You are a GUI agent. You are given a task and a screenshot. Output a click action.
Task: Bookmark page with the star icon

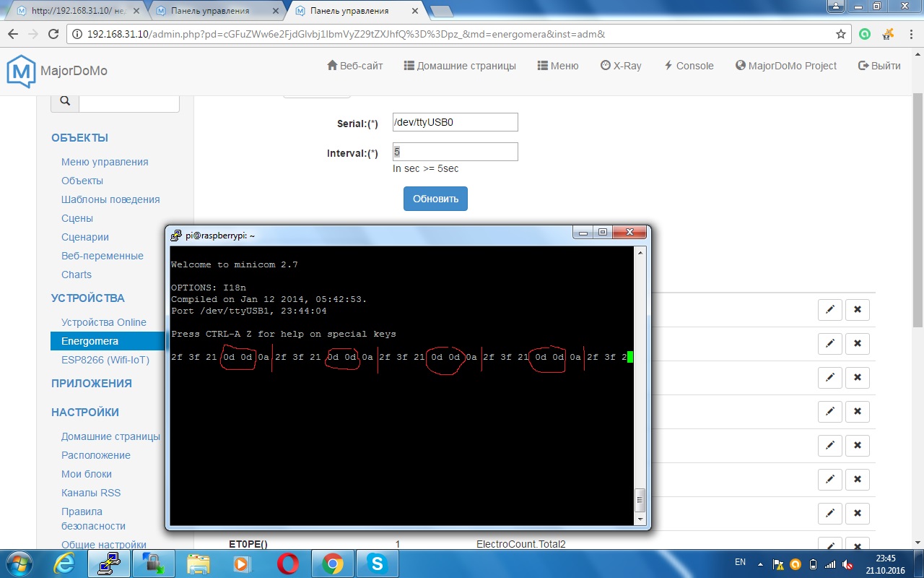pos(841,34)
